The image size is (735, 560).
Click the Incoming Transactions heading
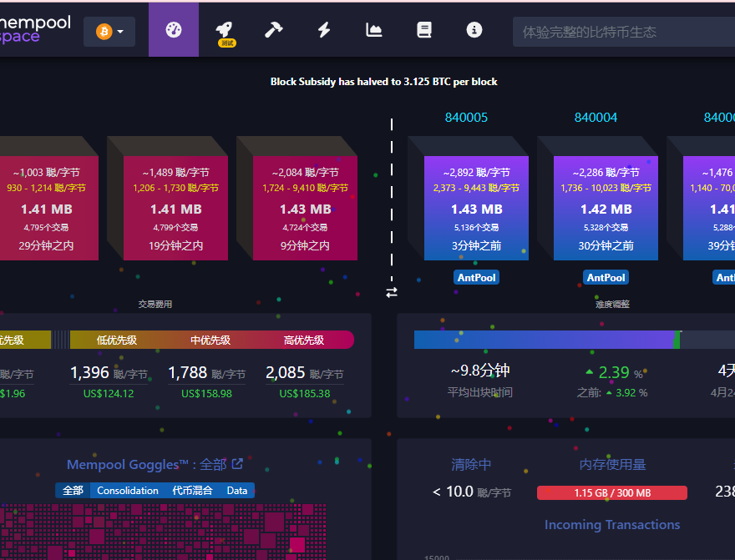click(612, 525)
